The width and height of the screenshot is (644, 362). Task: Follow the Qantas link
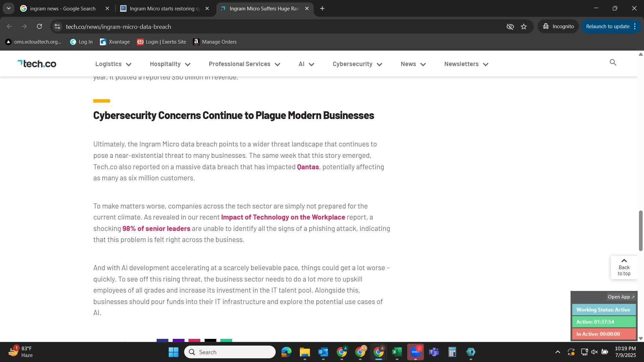[x=308, y=167]
